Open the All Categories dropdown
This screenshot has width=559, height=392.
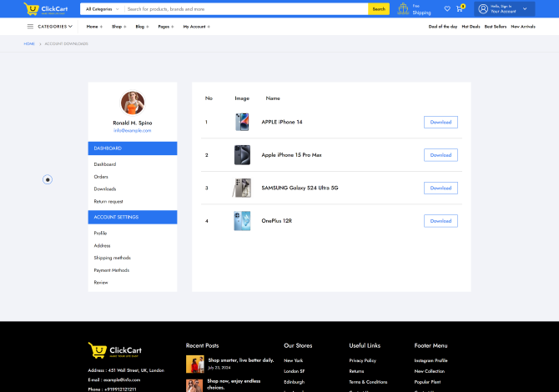coord(101,9)
